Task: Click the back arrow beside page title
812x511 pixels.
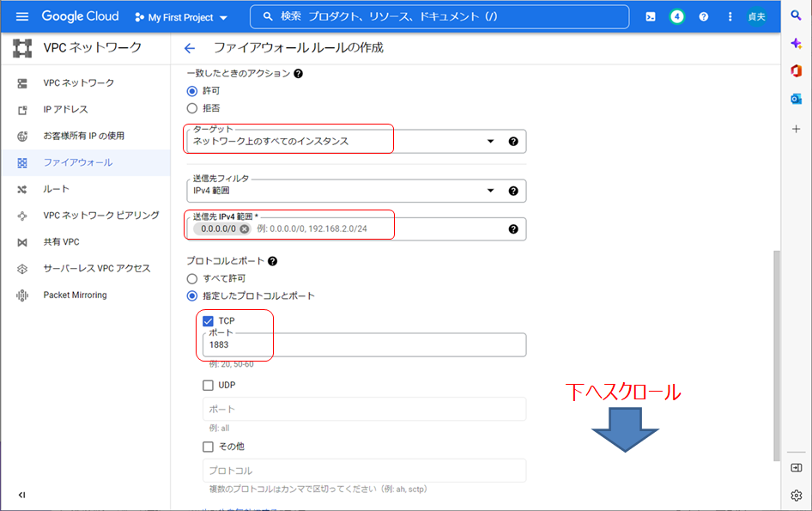Action: (190, 48)
